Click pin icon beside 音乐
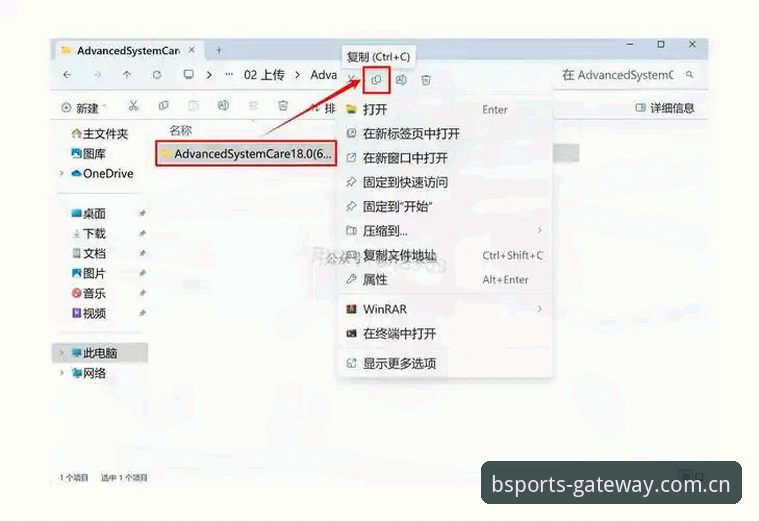This screenshot has width=759, height=521. [142, 293]
